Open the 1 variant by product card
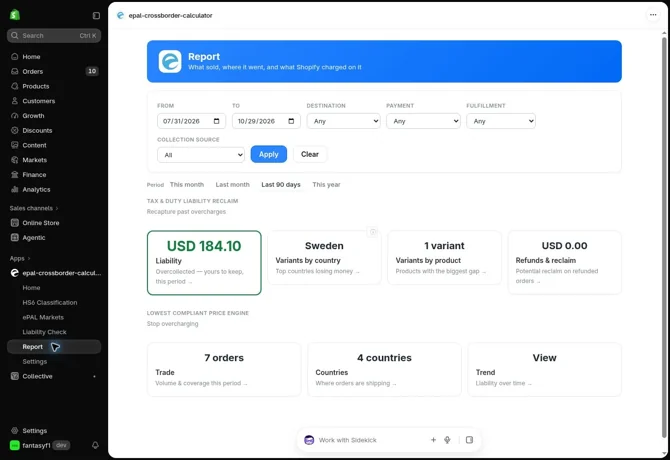Image resolution: width=670 pixels, height=460 pixels. coord(444,258)
